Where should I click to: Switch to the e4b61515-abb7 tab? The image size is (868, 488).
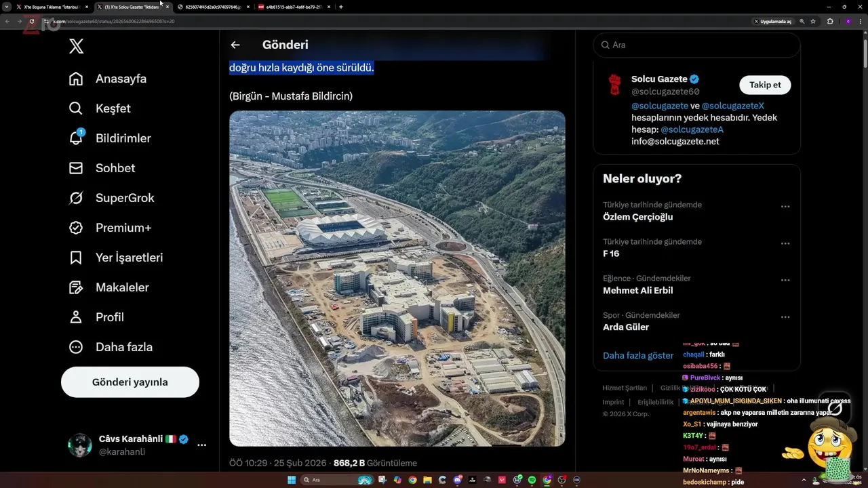click(294, 7)
